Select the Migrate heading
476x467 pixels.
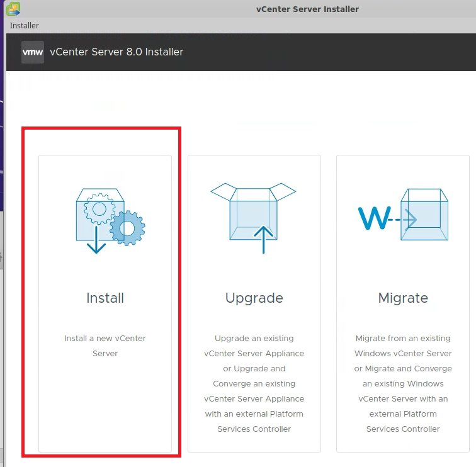403,298
